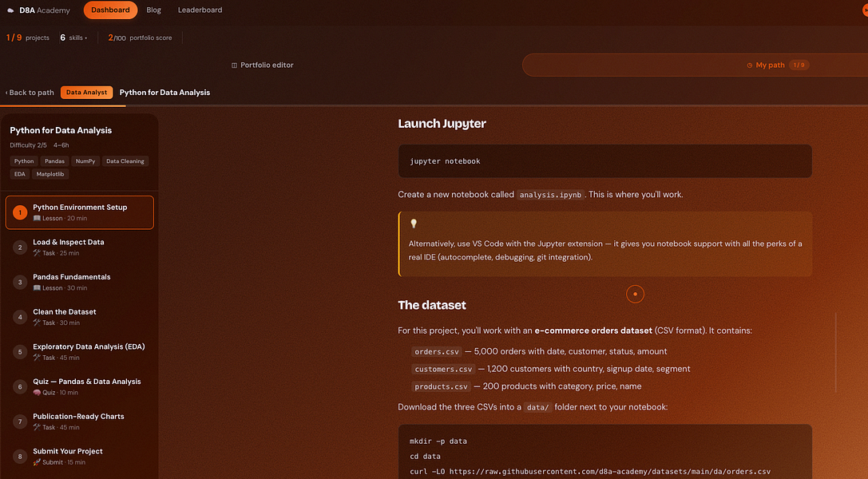
Task: Click the products.csv file name
Action: pos(442,386)
